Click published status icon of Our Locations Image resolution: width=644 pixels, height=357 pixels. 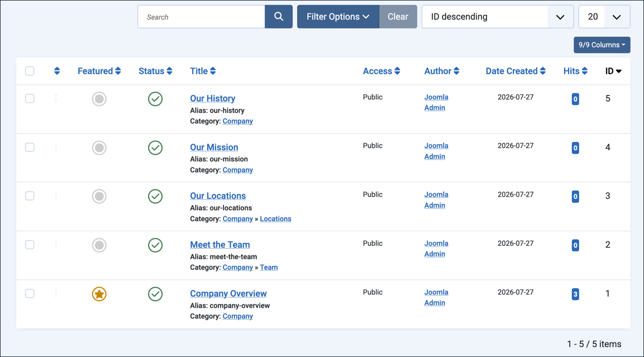155,196
